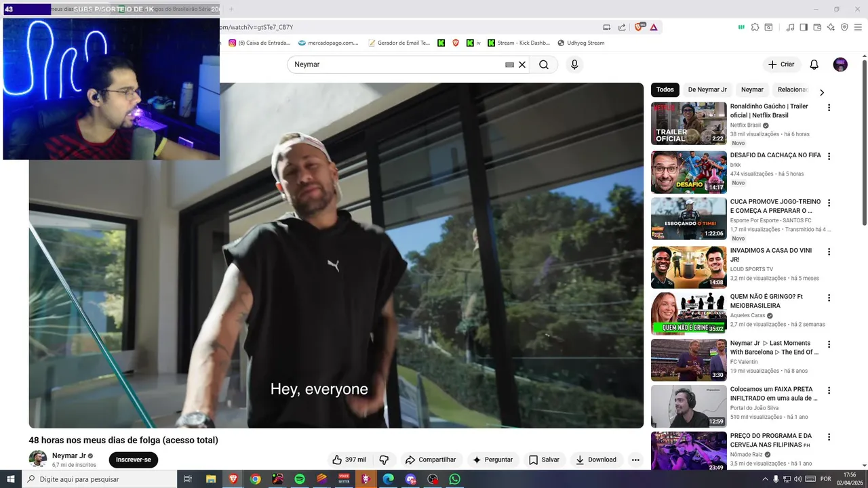Dislike the video with thumbs down
The height and width of the screenshot is (488, 868).
pos(384,460)
